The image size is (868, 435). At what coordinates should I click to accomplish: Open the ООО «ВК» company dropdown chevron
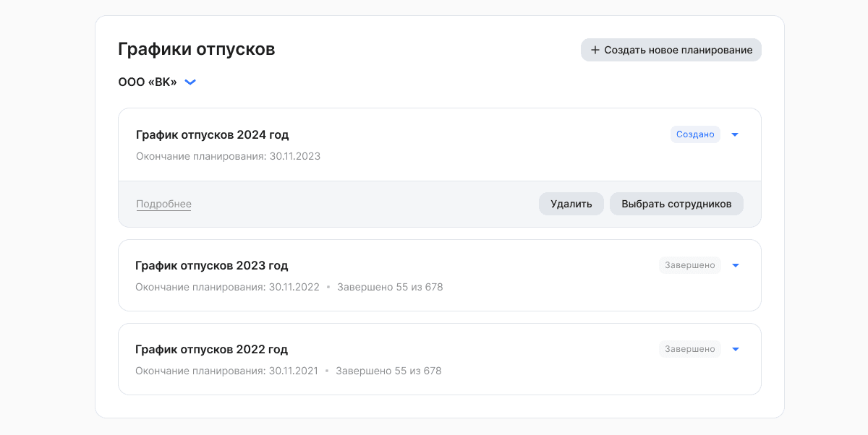click(x=190, y=82)
